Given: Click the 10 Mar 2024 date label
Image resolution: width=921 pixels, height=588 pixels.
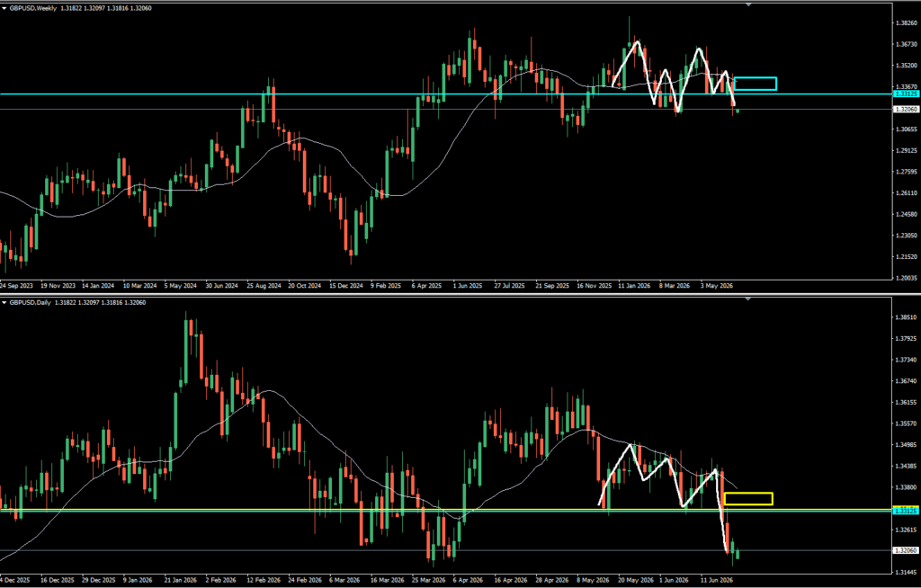Looking at the screenshot, I should click(x=139, y=286).
